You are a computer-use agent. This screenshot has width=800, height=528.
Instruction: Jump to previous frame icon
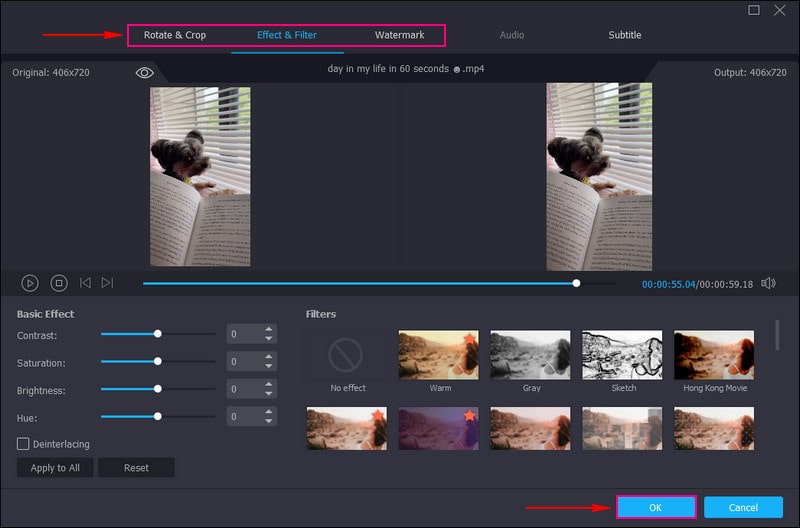pyautogui.click(x=85, y=283)
